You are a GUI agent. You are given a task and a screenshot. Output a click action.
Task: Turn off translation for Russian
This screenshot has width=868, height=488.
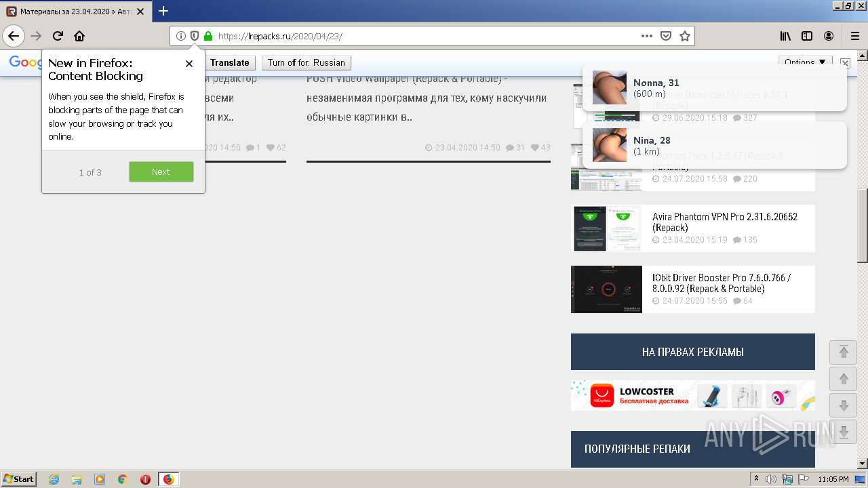click(x=307, y=62)
